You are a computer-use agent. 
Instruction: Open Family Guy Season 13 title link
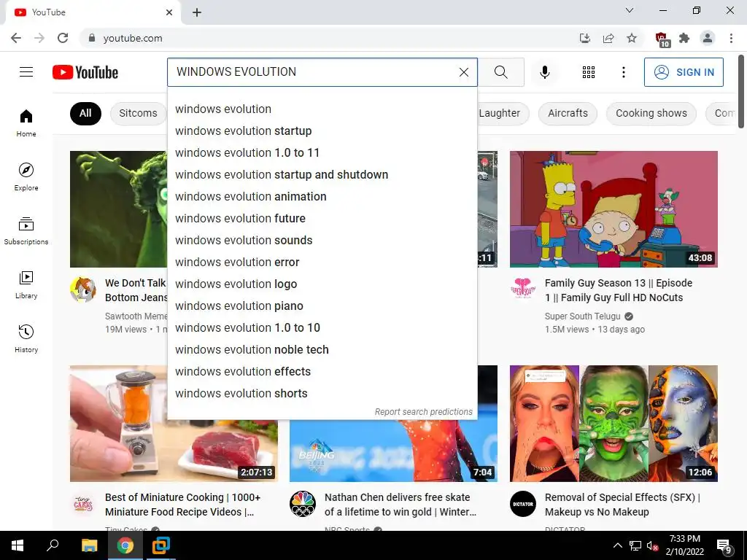click(619, 290)
